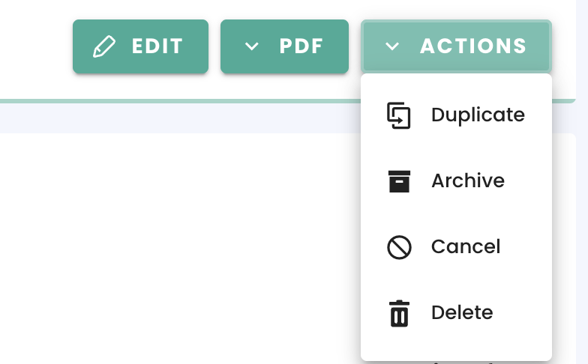Click the EDIT button
The image size is (588, 364).
point(141,46)
